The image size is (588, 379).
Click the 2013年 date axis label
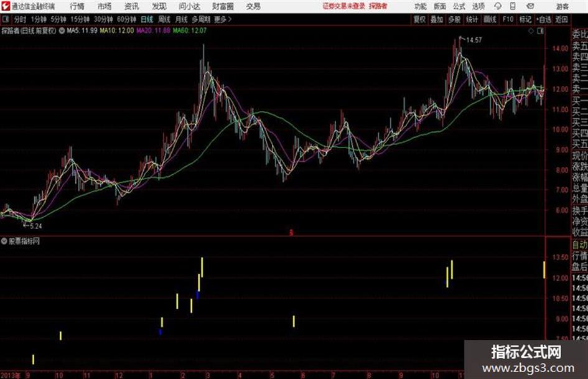coord(11,375)
